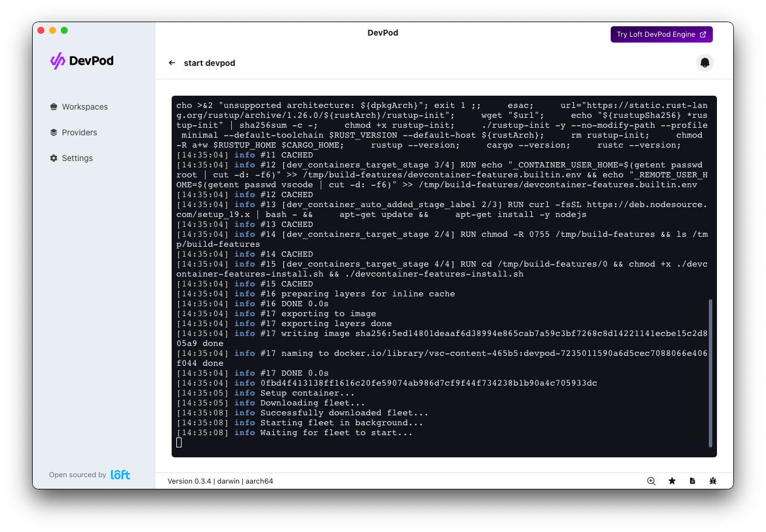The image size is (766, 532).
Task: Open the notification bell
Action: point(705,62)
